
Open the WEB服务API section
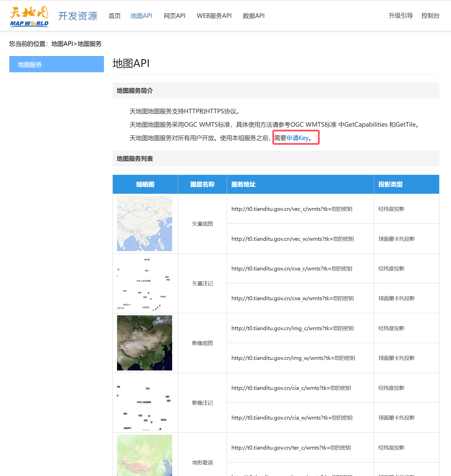214,16
